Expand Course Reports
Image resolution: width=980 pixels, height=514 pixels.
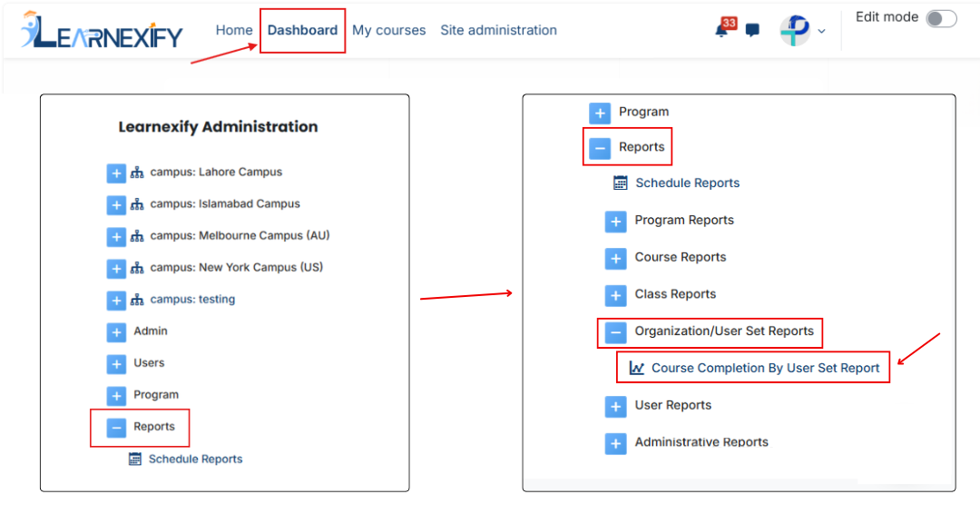615,259
